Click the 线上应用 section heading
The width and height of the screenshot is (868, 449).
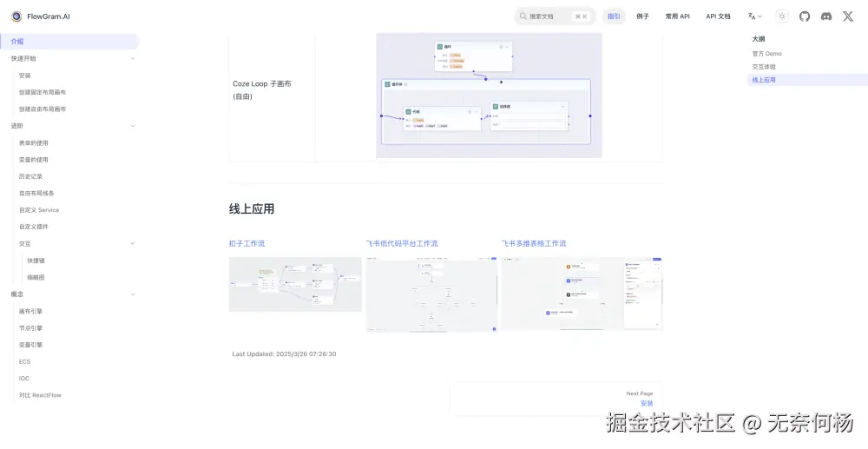point(252,209)
